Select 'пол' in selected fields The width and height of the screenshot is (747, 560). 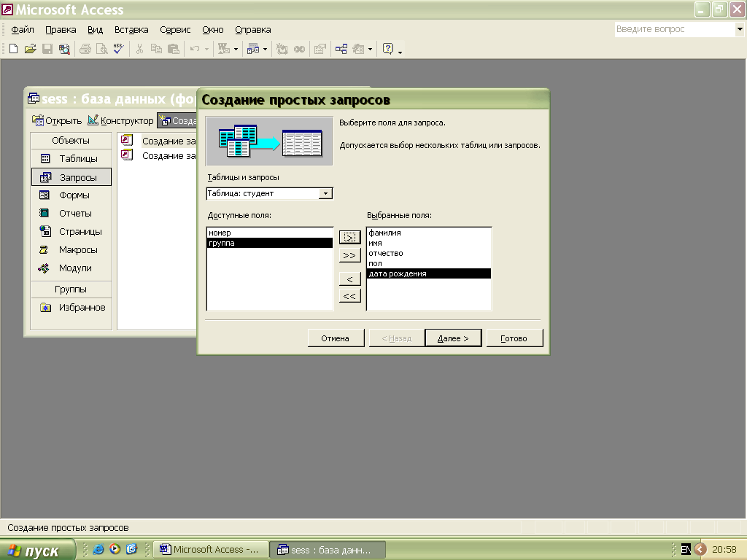[x=429, y=263]
